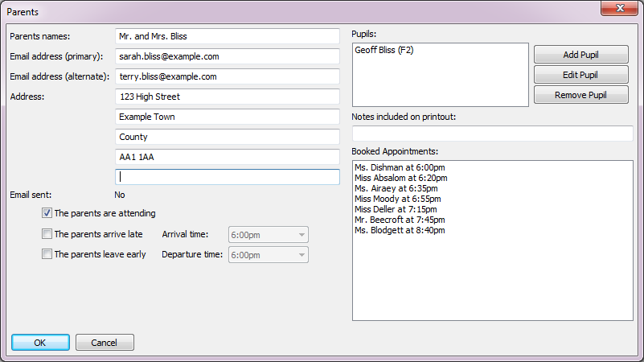Select Miss Deller at 7:15pm appointment
644x362 pixels.
pyautogui.click(x=396, y=209)
